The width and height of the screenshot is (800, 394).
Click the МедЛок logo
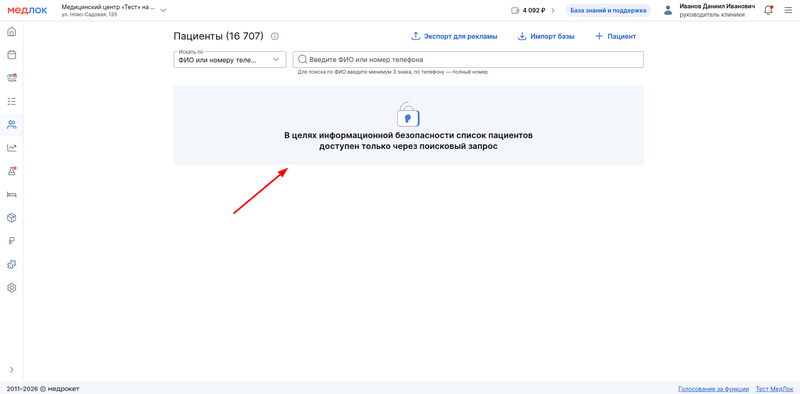(x=27, y=10)
